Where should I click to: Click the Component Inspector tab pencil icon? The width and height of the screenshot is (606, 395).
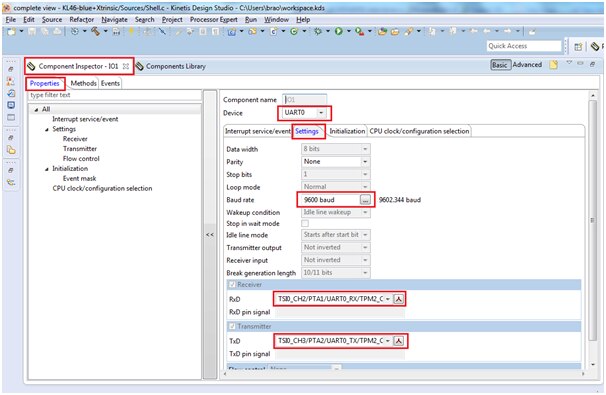coord(31,66)
